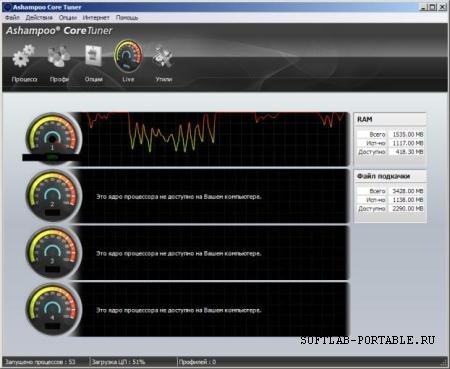Open the Интернет menu

pyautogui.click(x=96, y=18)
